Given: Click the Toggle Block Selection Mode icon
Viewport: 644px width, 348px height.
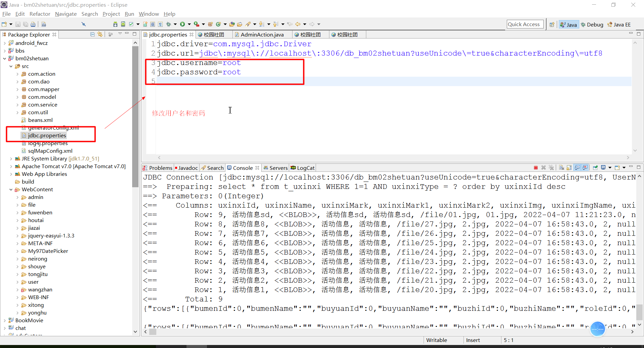Looking at the screenshot, I should (153, 24).
